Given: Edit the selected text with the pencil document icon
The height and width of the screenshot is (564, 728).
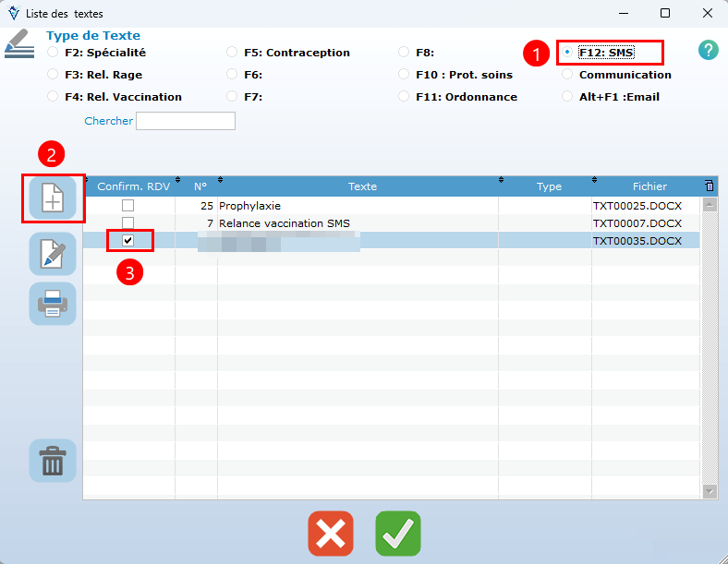Looking at the screenshot, I should [x=53, y=254].
